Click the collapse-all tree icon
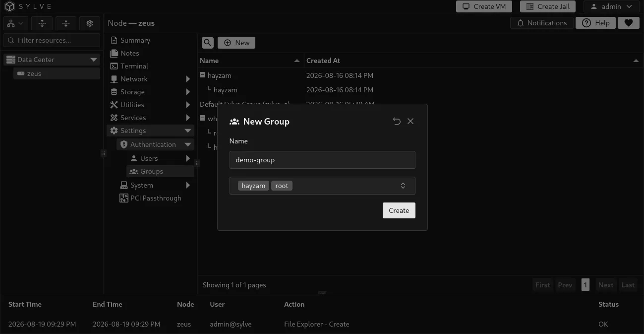This screenshot has width=644, height=334. tap(66, 23)
